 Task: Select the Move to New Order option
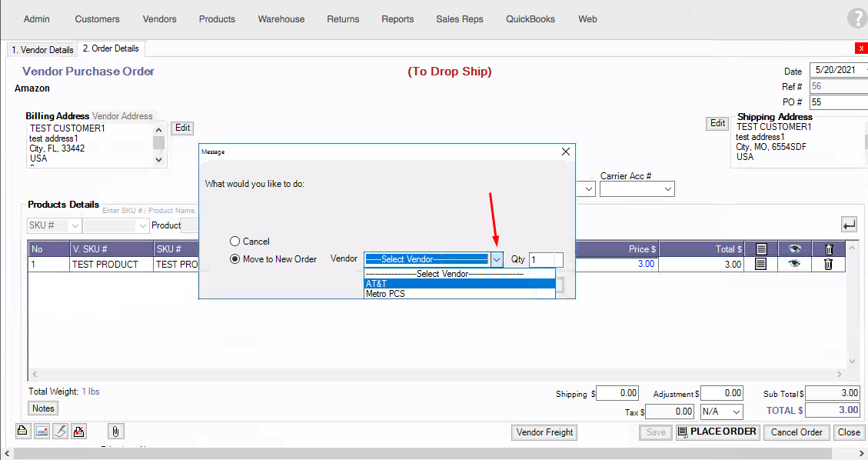(235, 259)
